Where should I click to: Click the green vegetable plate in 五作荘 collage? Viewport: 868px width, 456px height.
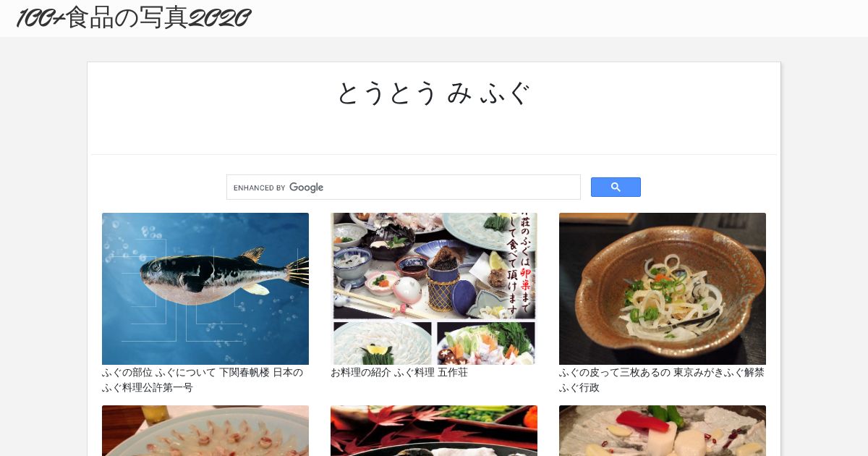click(x=487, y=343)
